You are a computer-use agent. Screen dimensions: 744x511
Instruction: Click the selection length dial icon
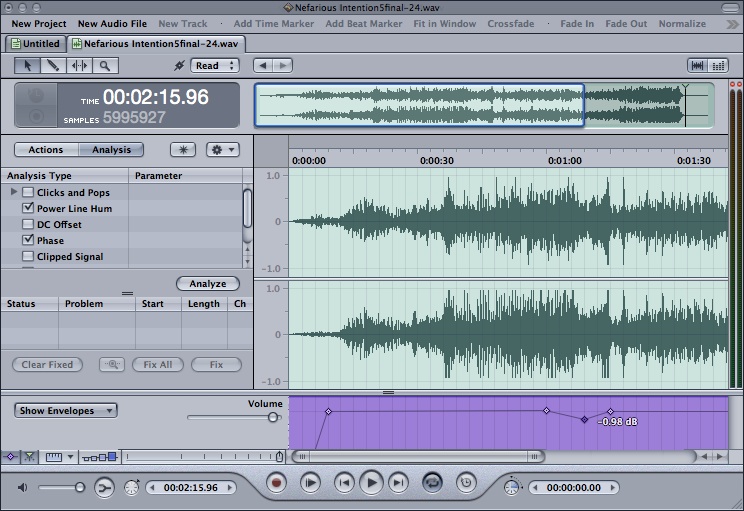pos(512,487)
